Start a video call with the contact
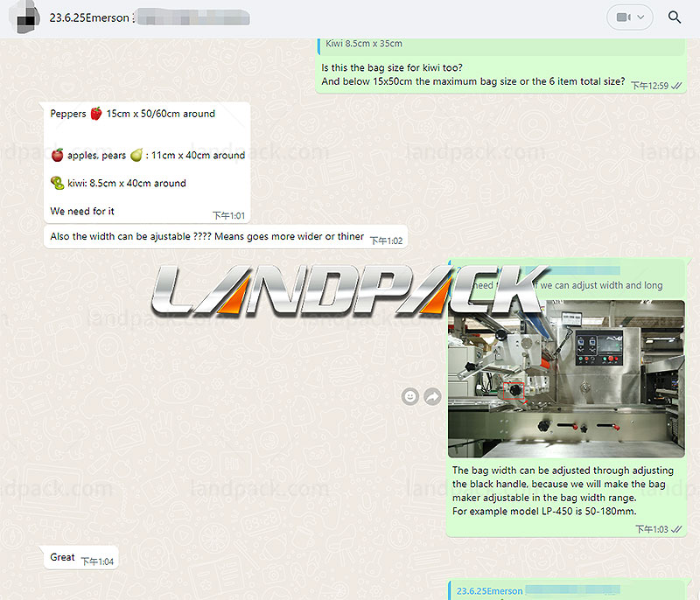The height and width of the screenshot is (600, 700). point(623,17)
